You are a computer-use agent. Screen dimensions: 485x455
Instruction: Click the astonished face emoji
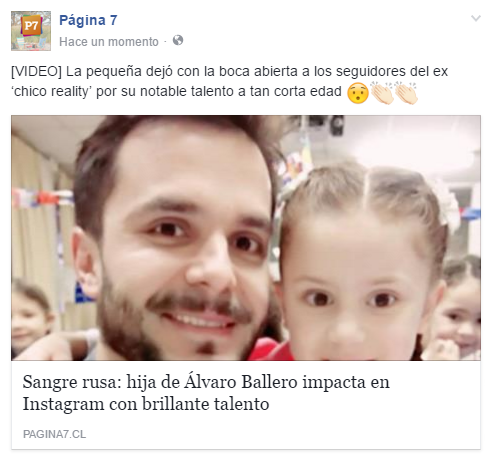pyautogui.click(x=358, y=93)
